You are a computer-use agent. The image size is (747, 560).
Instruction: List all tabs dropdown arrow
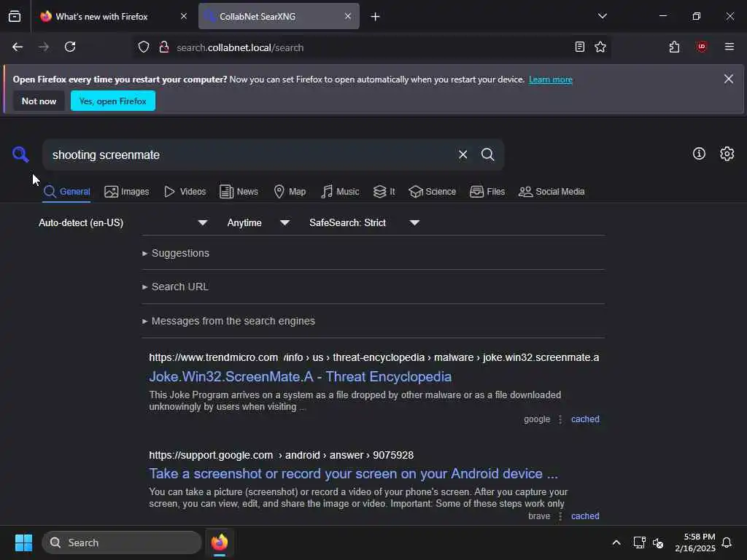tap(602, 16)
